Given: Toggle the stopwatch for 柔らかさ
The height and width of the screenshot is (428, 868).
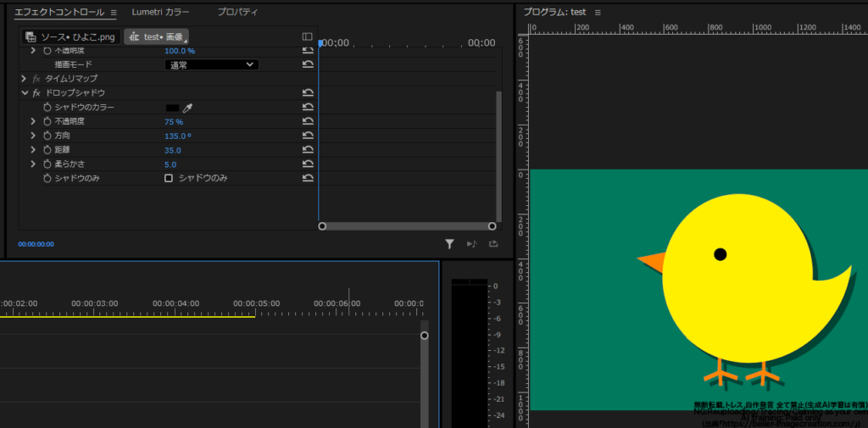Looking at the screenshot, I should tap(47, 164).
